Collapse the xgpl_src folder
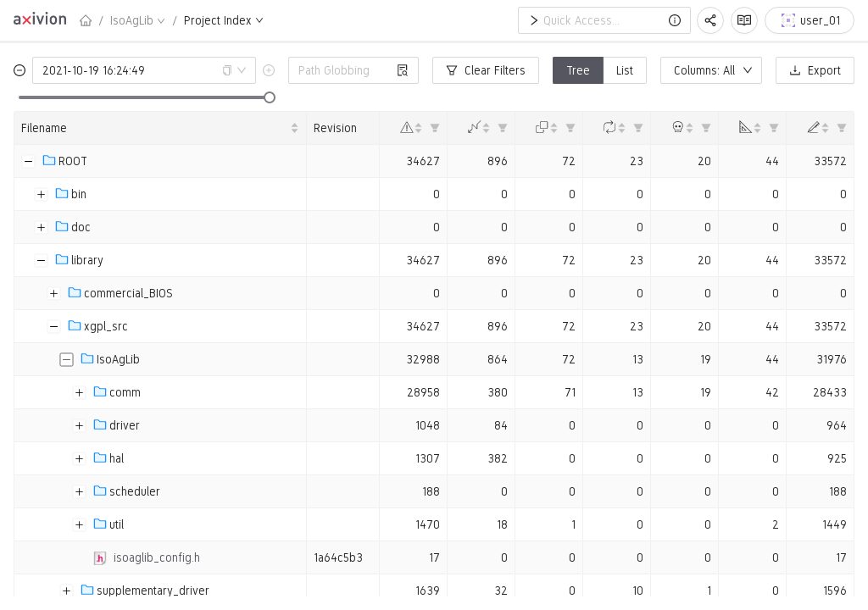This screenshot has height=610, width=868. [x=53, y=326]
